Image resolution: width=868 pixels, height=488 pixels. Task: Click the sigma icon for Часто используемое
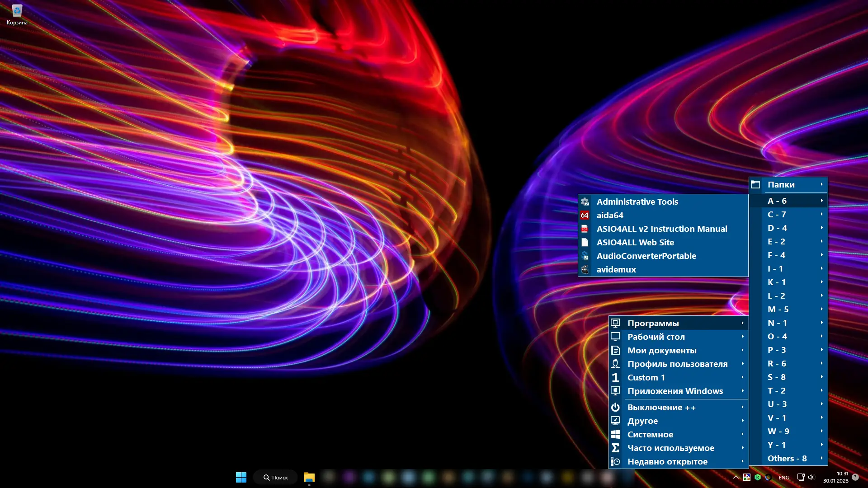tap(615, 448)
